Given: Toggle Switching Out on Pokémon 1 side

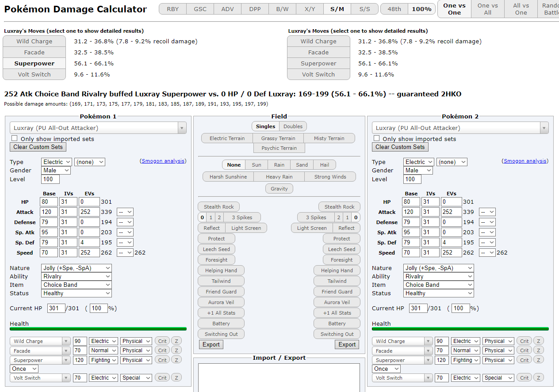Looking at the screenshot, I should tap(221, 334).
